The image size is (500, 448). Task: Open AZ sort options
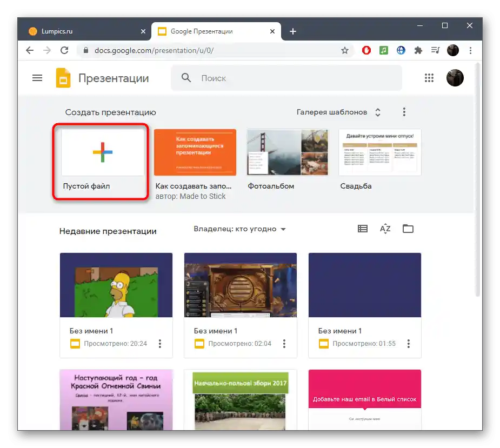click(x=385, y=229)
